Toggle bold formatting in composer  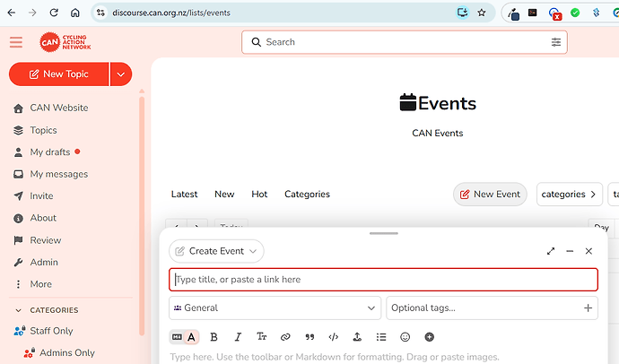214,337
